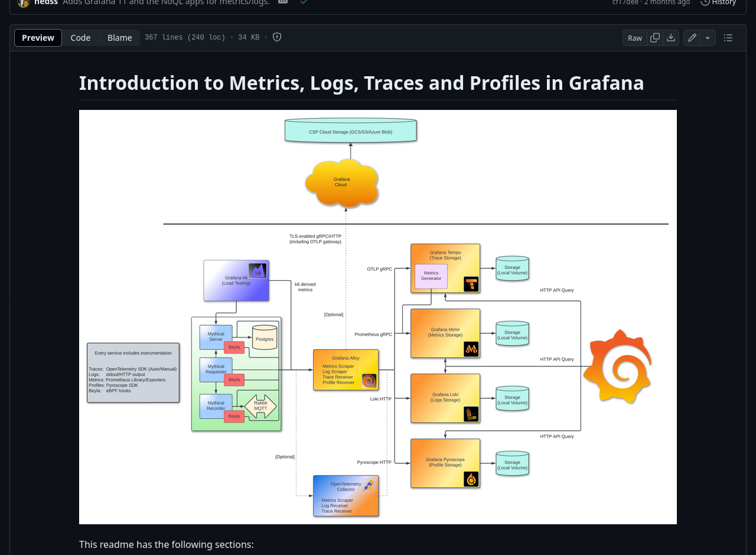Click the Grafana k6 Load Testing box
Viewport: 756px width, 555px height.
(236, 281)
